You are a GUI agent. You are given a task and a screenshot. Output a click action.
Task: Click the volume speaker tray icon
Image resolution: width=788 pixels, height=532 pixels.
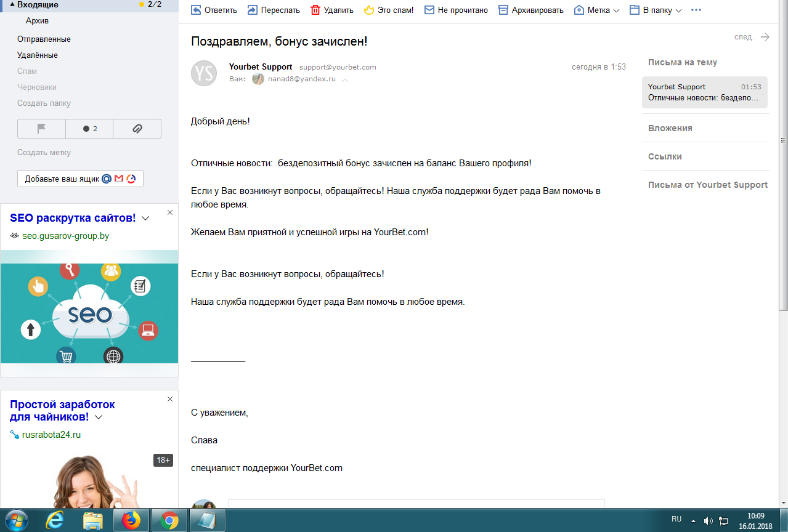(x=709, y=521)
